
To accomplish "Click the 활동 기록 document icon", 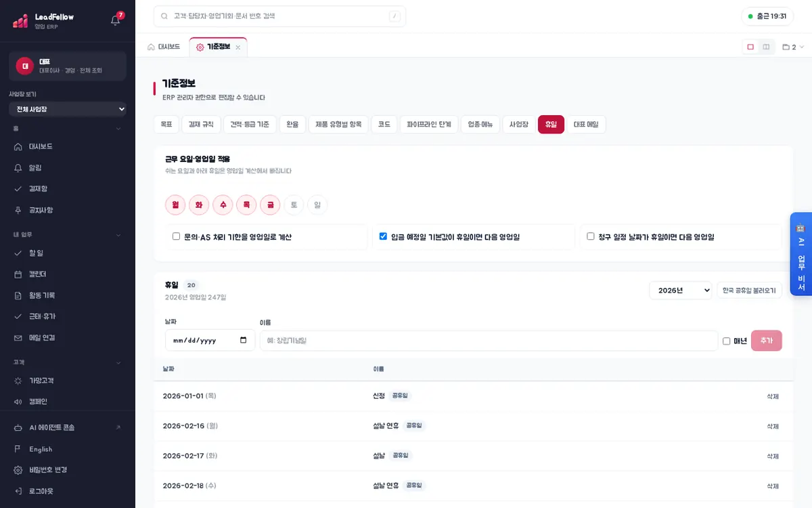I will 18,295.
